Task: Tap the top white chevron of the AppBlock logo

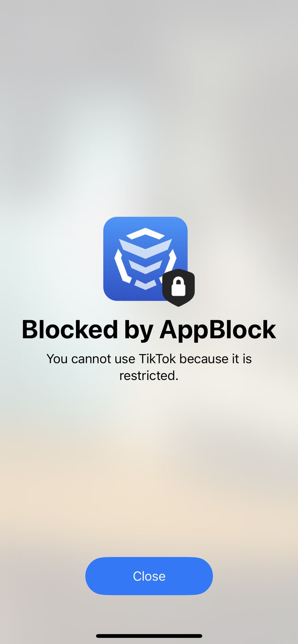Action: tap(145, 234)
